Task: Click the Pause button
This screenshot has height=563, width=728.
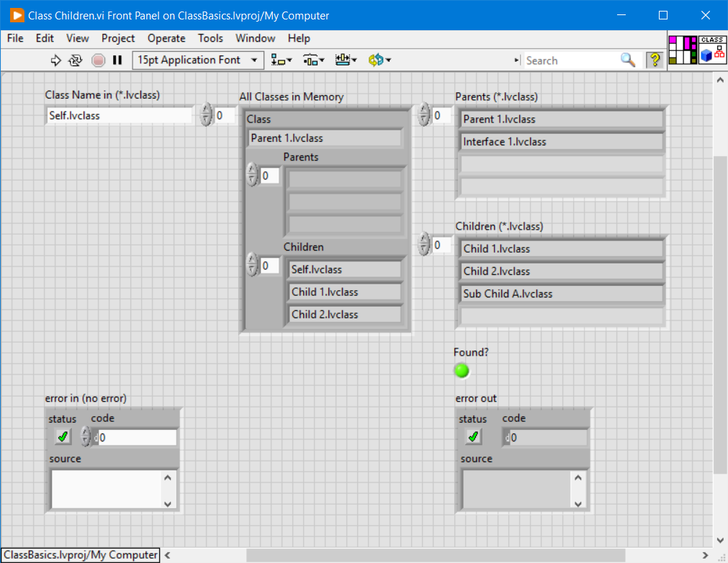Action: (x=117, y=60)
